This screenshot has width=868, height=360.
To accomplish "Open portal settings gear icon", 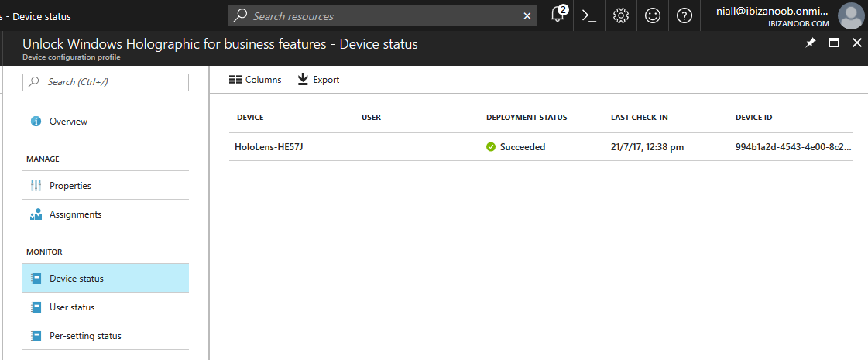I will (620, 16).
